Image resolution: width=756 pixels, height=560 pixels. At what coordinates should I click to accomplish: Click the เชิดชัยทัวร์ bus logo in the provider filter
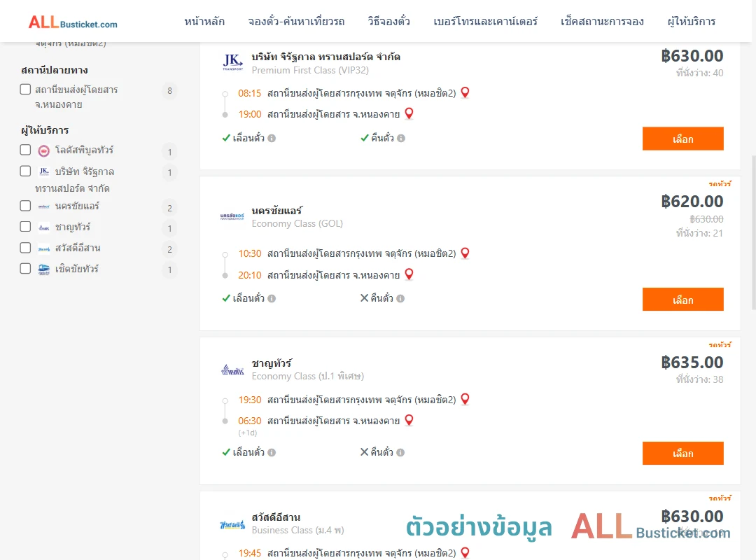pos(44,269)
